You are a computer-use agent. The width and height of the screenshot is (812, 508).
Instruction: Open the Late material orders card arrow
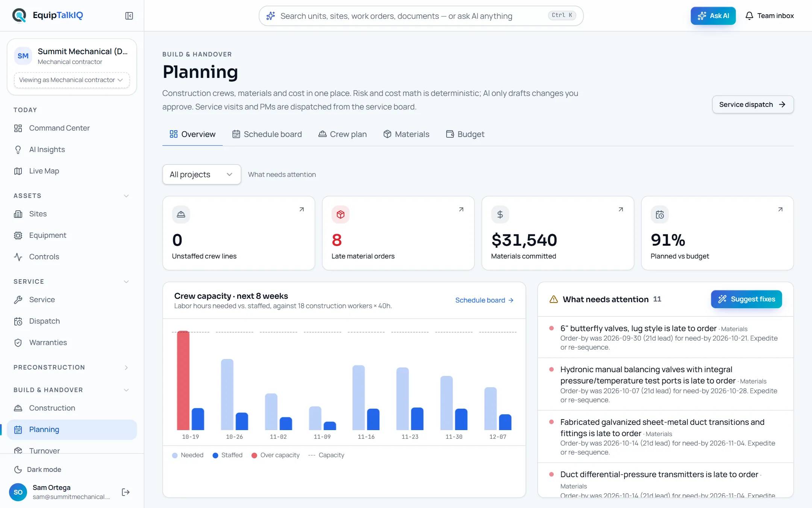[461, 209]
